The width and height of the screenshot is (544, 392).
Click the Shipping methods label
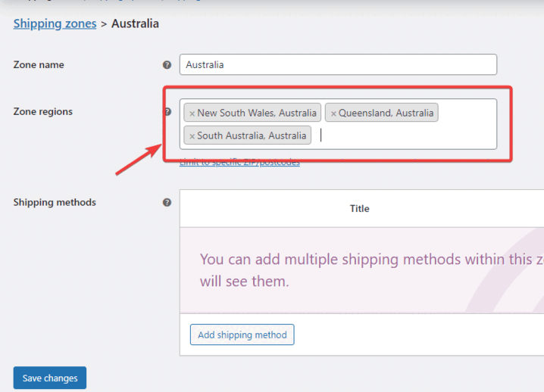click(x=55, y=202)
